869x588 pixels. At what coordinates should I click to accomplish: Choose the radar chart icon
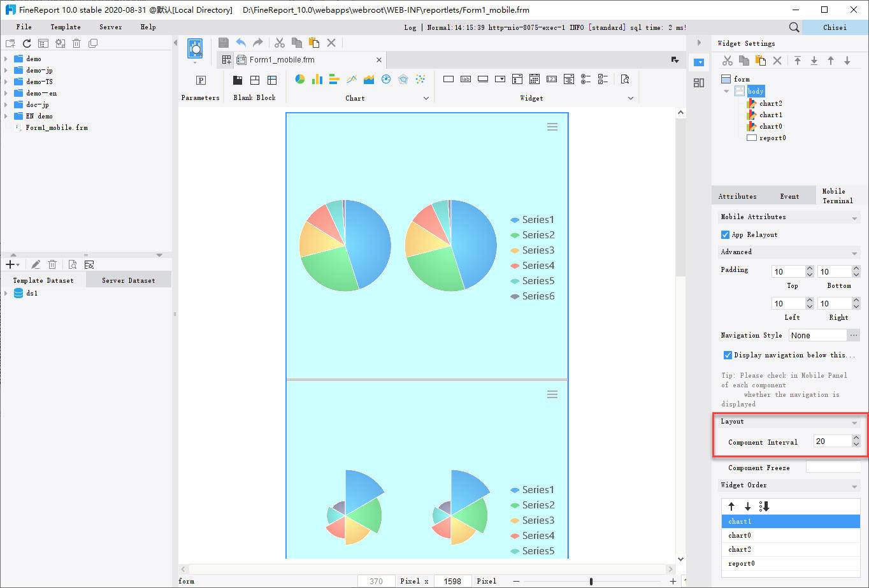403,79
